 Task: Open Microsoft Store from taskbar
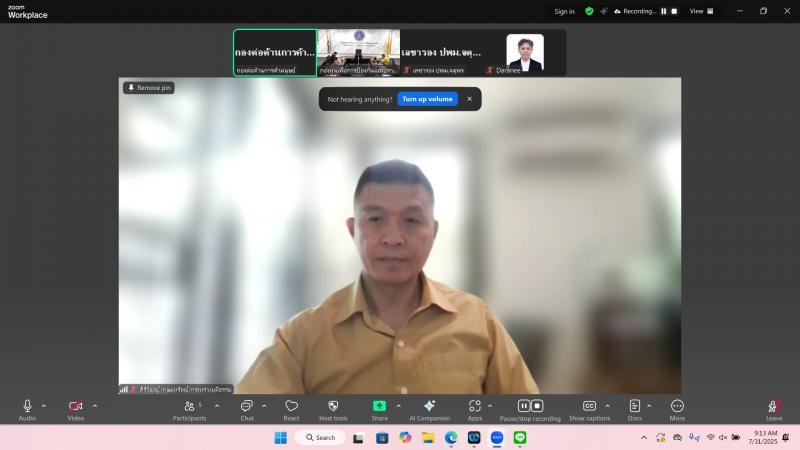coord(382,438)
